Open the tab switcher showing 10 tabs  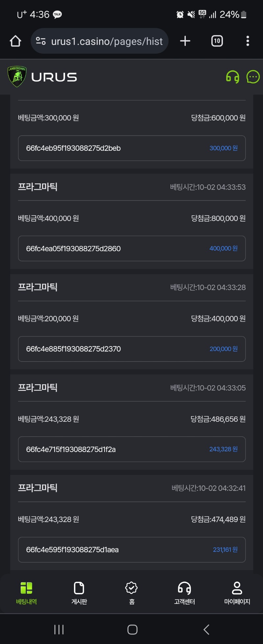tap(217, 41)
